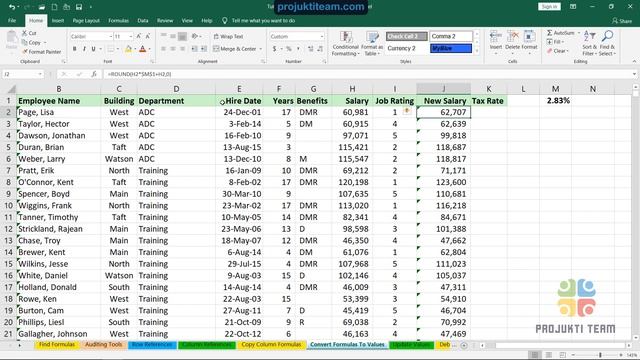This screenshot has width=640, height=360.
Task: Switch to Page Layout view in status bar
Action: pyautogui.click(x=549, y=355)
